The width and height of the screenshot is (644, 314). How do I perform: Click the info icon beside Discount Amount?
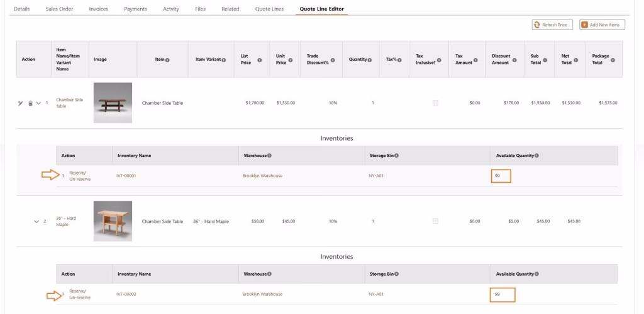pos(514,60)
